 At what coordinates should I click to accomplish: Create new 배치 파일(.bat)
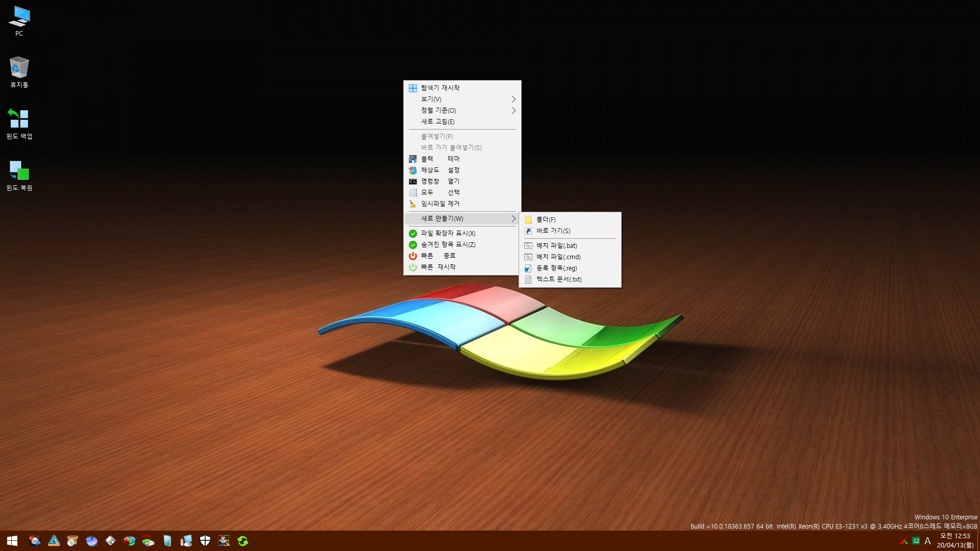click(570, 245)
